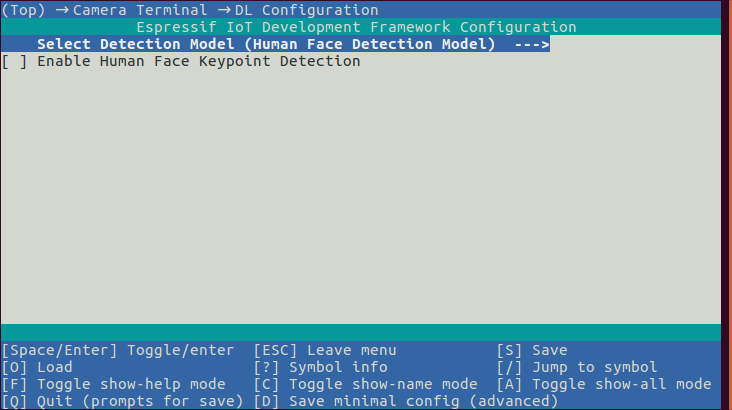Toggle Enable Human Face Keypoint Detection checkbox
Image resolution: width=732 pixels, height=410 pixels.
click(15, 62)
